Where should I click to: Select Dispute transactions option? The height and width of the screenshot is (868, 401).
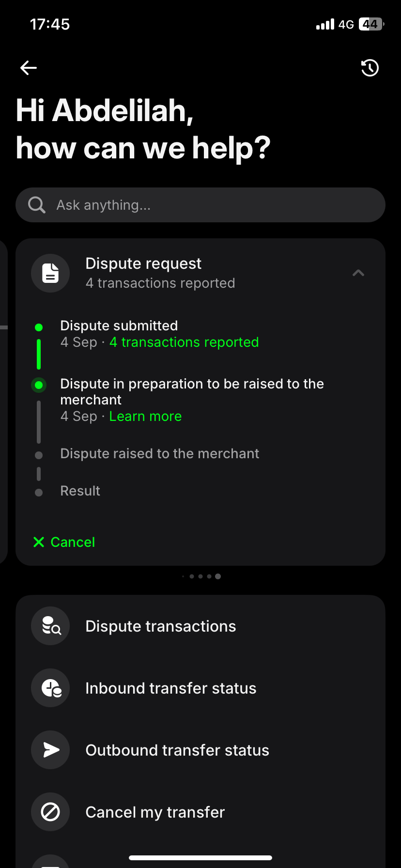[x=161, y=626]
